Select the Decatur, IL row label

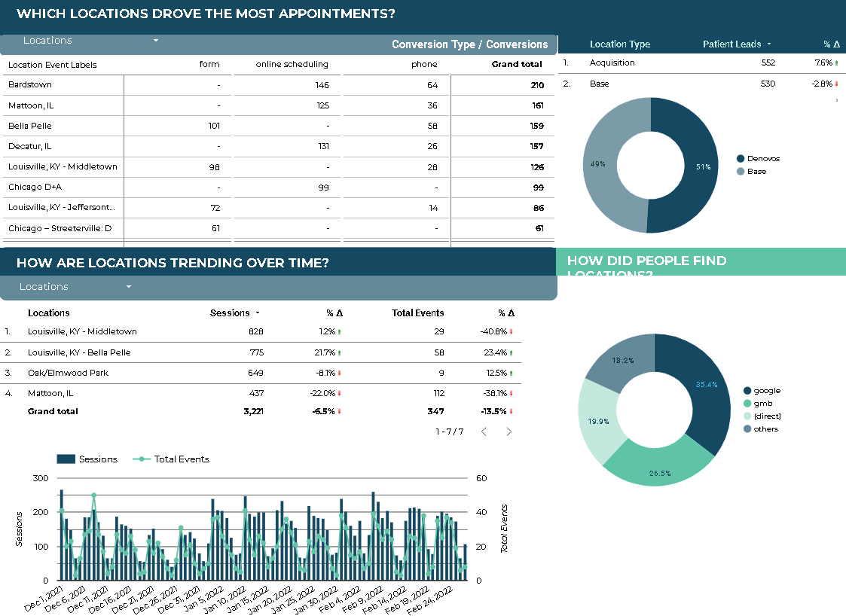[x=30, y=146]
